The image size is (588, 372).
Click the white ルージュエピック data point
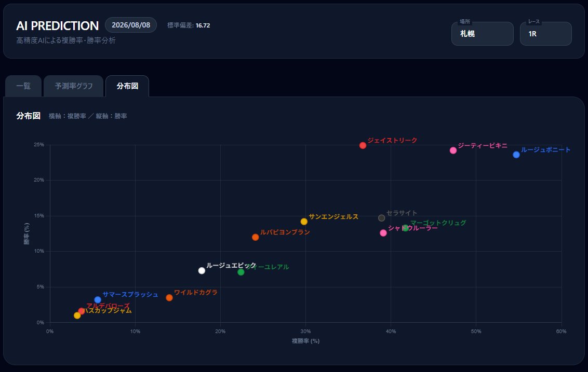(x=202, y=271)
